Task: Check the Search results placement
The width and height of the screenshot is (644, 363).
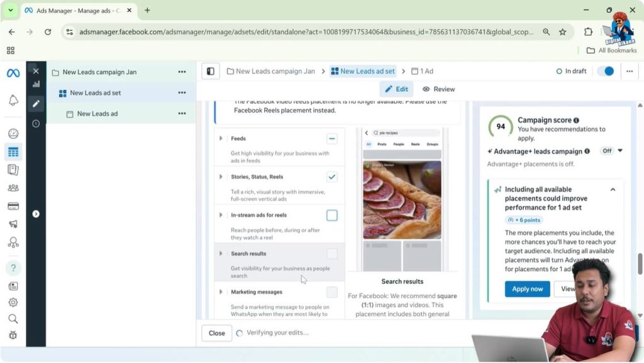Action: pyautogui.click(x=332, y=254)
